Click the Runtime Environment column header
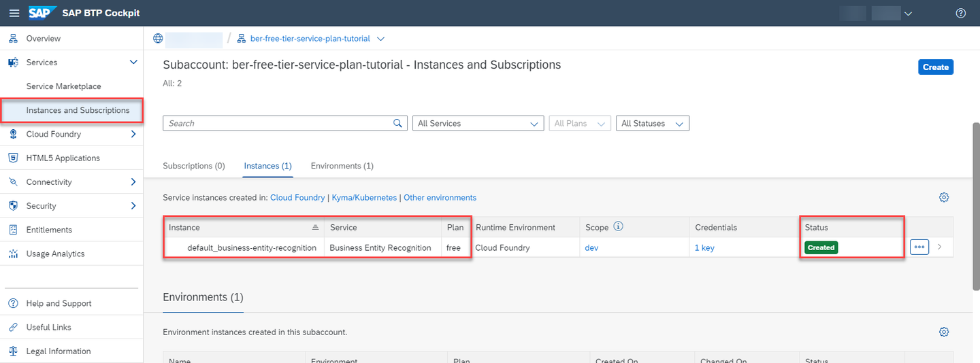980x363 pixels. [525, 228]
